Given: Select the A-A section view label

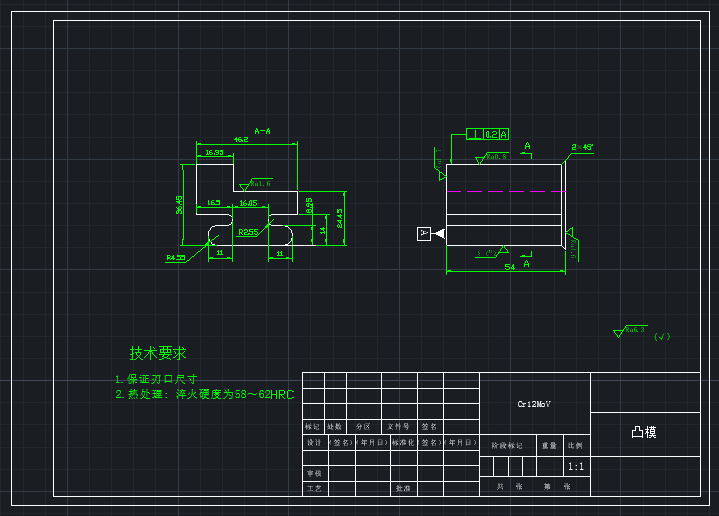Looking at the screenshot, I should (262, 131).
